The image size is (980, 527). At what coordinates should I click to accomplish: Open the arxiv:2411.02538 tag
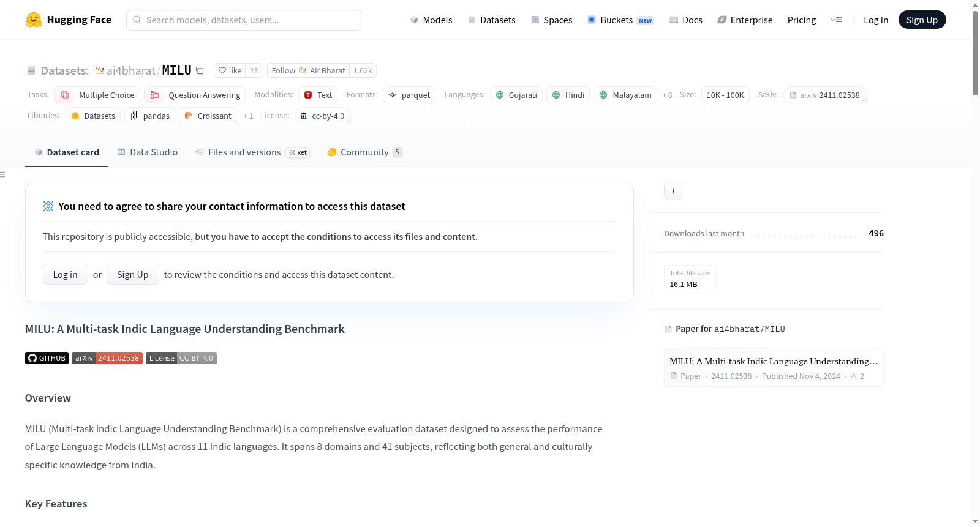pyautogui.click(x=824, y=95)
